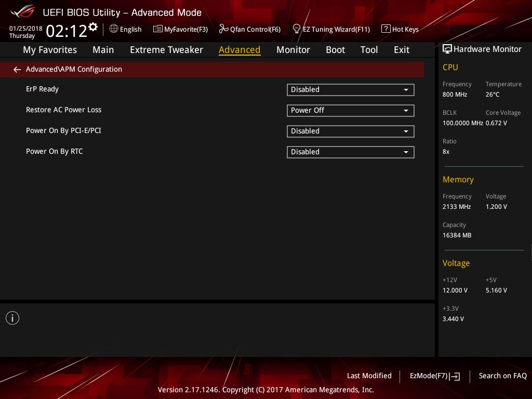
Task: Select the Power On By RTC label
Action: coord(54,151)
